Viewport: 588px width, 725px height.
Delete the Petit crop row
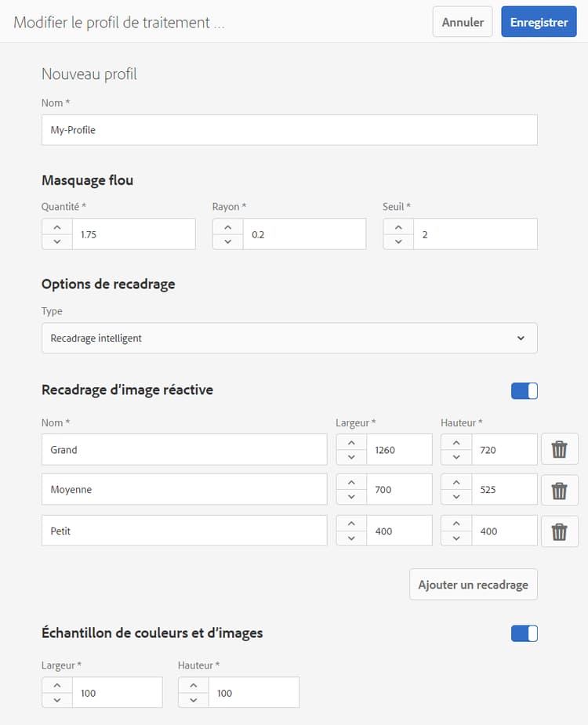pyautogui.click(x=559, y=531)
